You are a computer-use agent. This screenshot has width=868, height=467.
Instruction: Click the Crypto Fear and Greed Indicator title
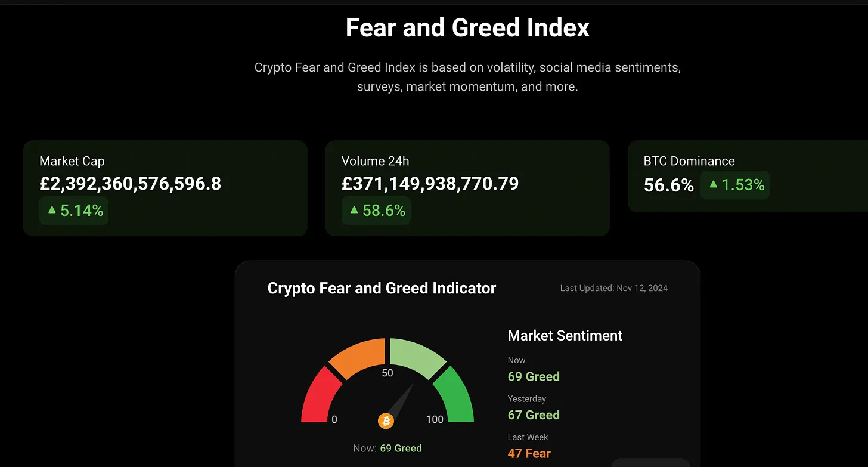click(382, 288)
